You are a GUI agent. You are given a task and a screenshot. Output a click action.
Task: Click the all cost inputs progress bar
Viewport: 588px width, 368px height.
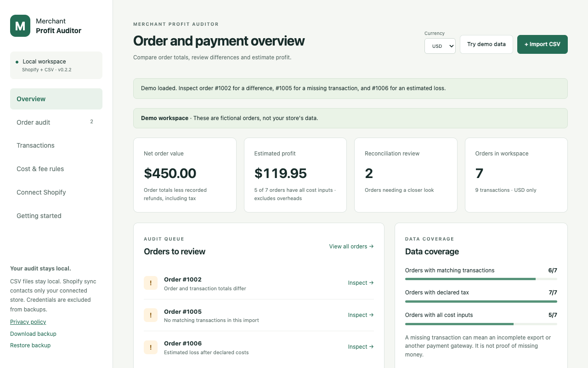point(481,324)
